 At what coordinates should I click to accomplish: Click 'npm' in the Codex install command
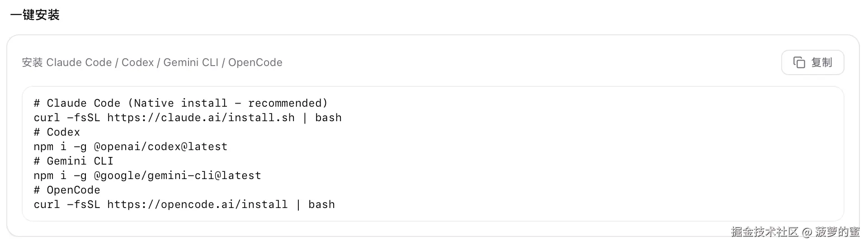coord(43,147)
